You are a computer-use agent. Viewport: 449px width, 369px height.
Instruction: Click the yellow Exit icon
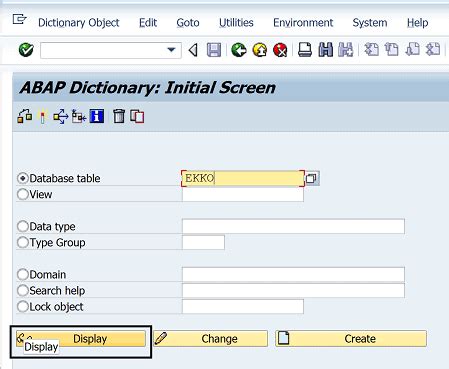[x=260, y=50]
